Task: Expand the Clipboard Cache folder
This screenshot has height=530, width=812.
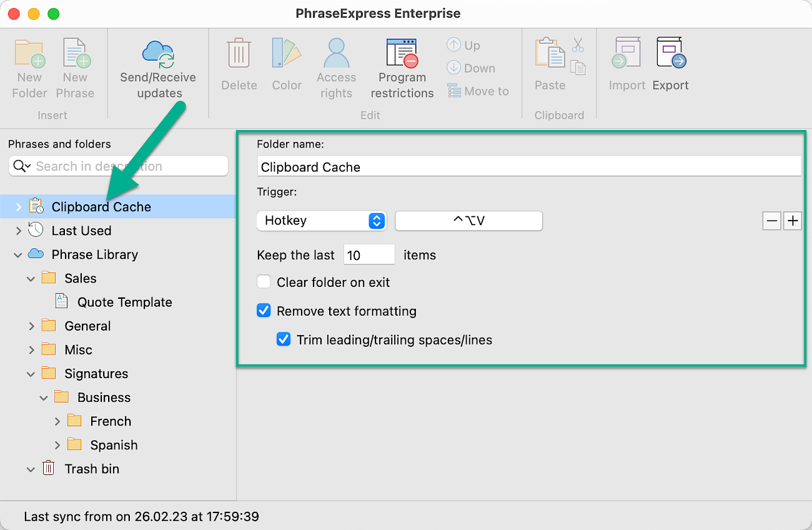Action: point(18,206)
